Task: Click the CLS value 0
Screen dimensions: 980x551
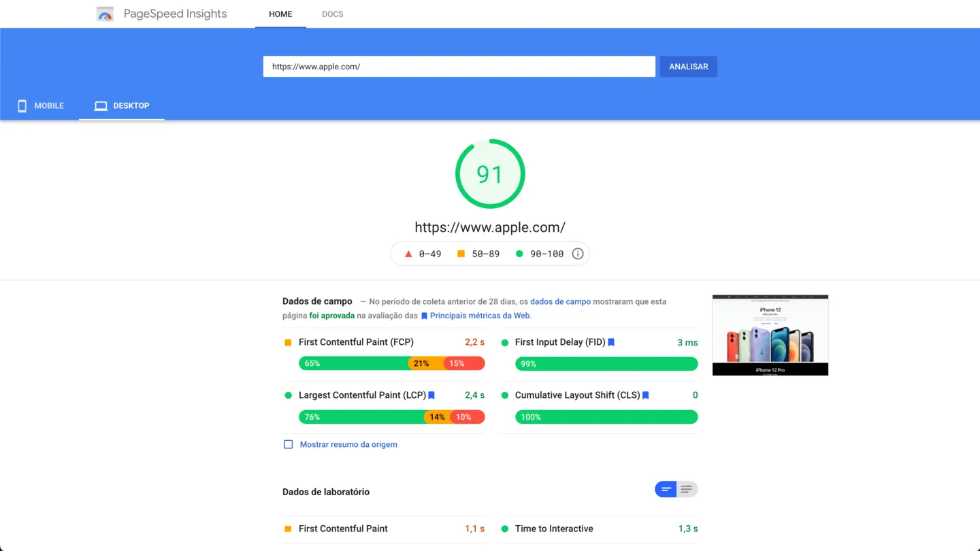Action: 695,395
